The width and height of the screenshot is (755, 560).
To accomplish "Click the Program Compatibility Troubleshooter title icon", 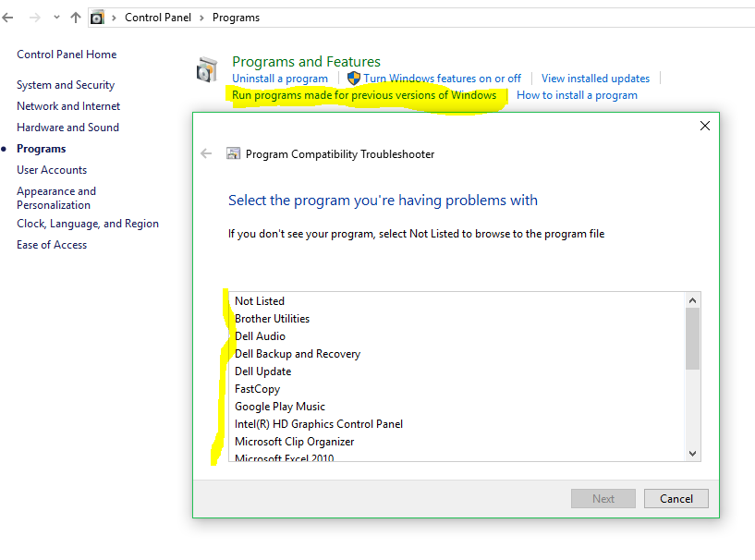I will [x=234, y=153].
